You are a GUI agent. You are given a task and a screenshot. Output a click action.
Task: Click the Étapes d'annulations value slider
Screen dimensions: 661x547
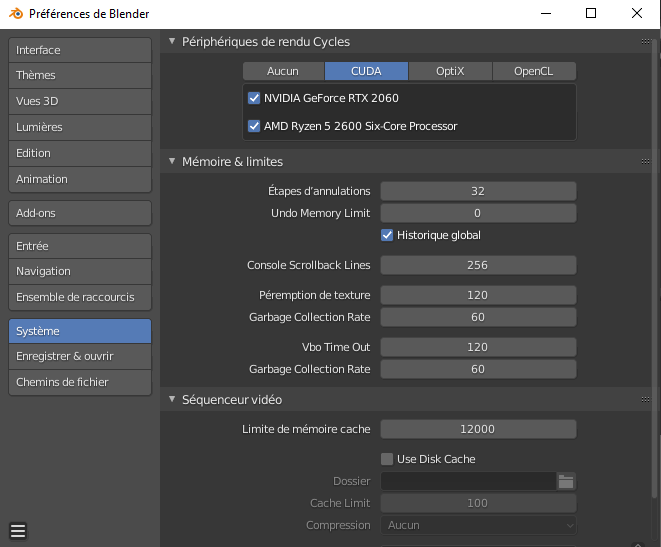point(478,191)
